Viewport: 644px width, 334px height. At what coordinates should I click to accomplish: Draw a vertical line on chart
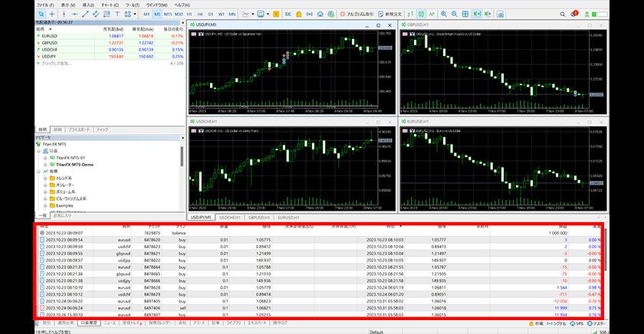coord(64,14)
